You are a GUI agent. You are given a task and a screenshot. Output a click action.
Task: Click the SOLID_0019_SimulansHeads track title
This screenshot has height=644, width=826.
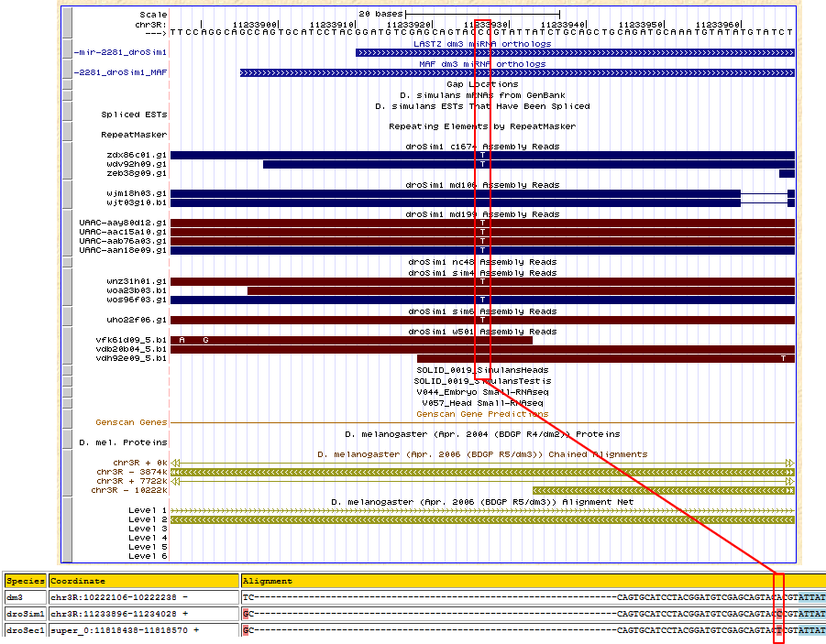[x=482, y=370]
